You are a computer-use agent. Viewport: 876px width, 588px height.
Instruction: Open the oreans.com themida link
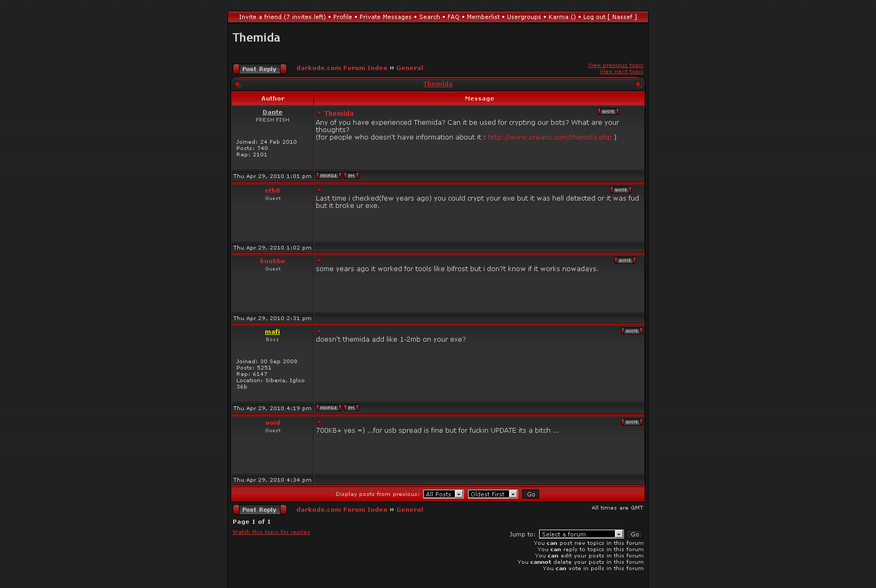pyautogui.click(x=550, y=137)
